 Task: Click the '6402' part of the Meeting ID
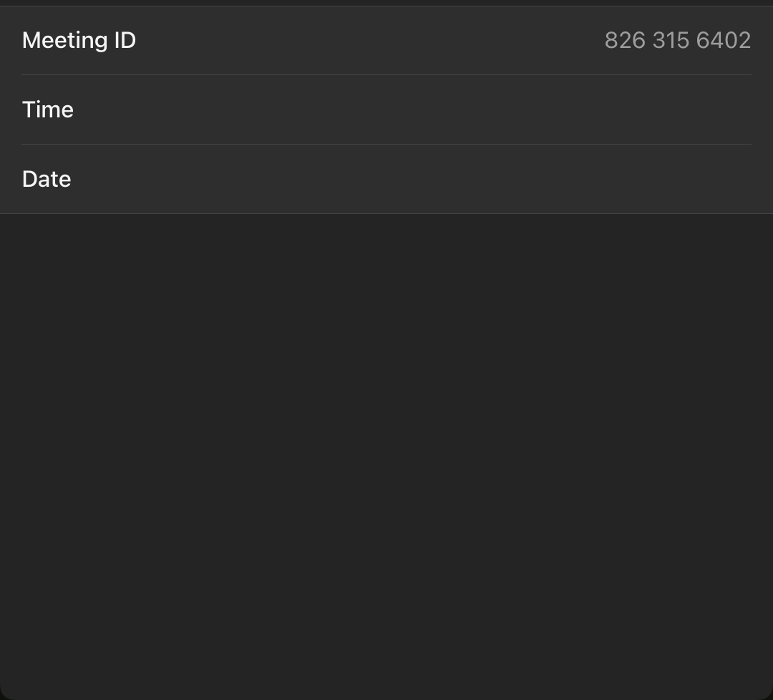724,40
